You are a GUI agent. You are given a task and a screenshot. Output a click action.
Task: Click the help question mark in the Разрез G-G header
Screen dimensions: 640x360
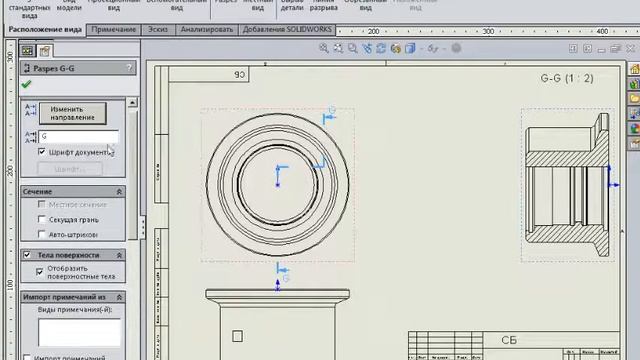tap(129, 68)
